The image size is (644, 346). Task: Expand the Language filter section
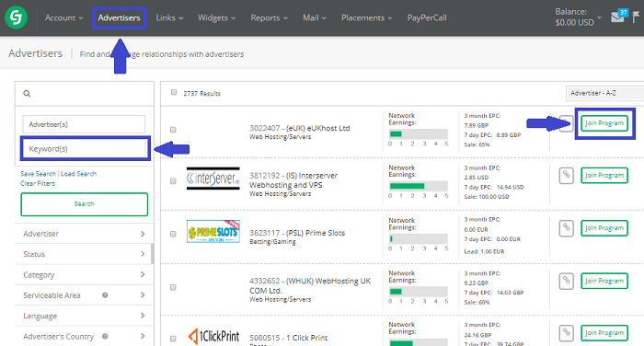pos(85,316)
